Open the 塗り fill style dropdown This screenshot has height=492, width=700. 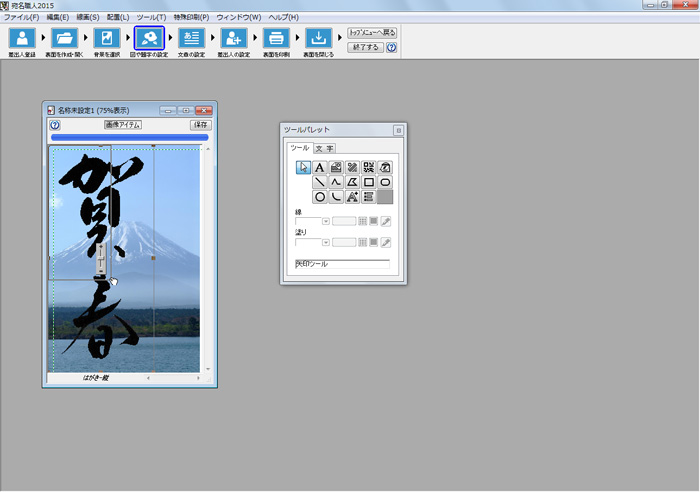pyautogui.click(x=325, y=243)
